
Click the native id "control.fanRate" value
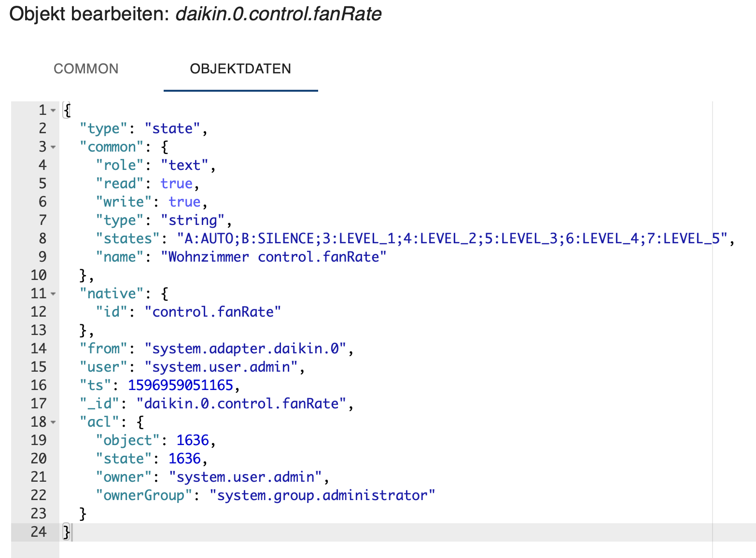(x=212, y=312)
